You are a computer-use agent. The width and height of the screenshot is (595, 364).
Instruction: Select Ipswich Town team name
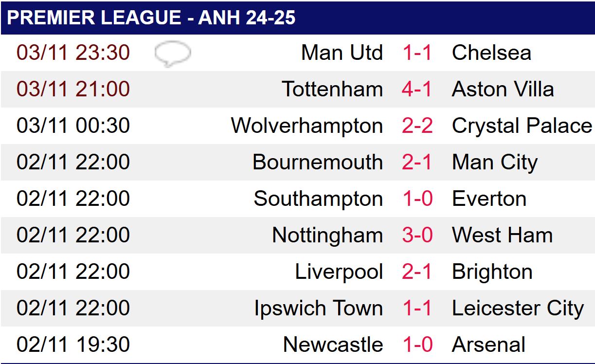click(319, 308)
